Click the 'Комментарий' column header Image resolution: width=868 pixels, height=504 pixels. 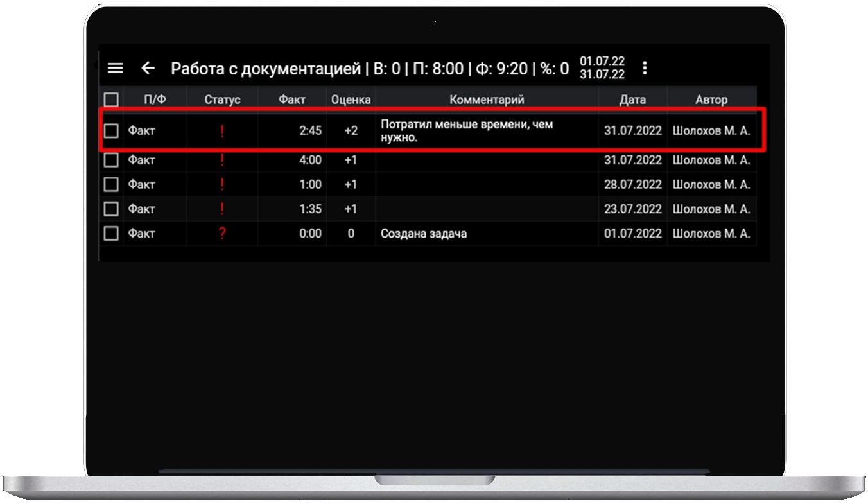[x=487, y=100]
